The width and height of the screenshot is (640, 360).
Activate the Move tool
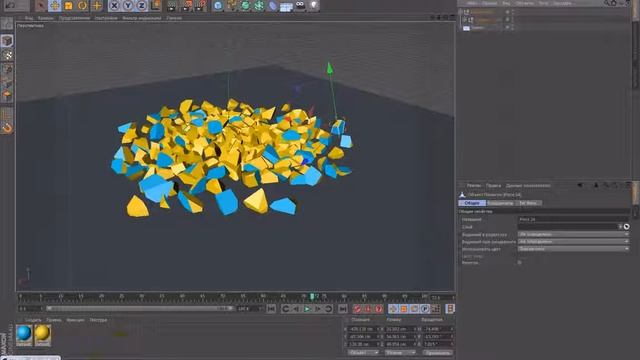pos(54,5)
